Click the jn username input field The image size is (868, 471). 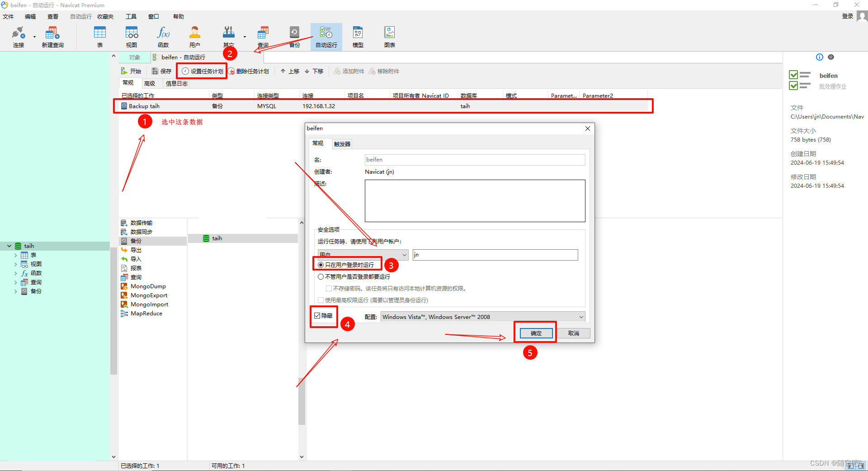tap(495, 255)
